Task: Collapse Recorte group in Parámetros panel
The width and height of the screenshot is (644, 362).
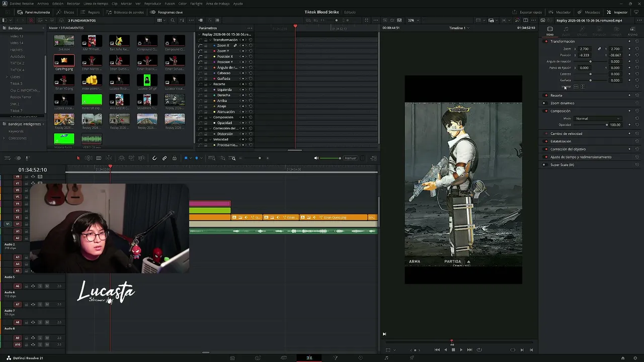Action: 211,84
